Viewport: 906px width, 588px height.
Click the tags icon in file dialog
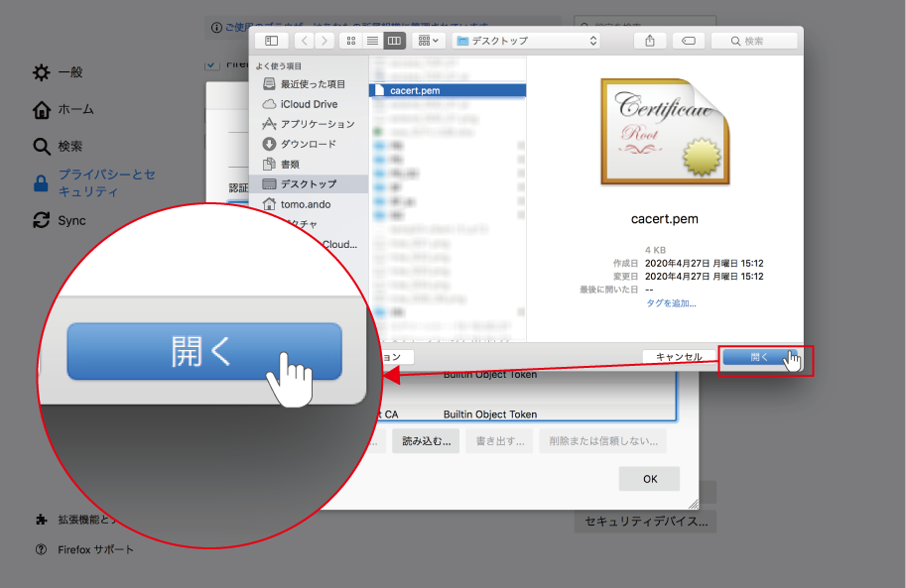(688, 41)
